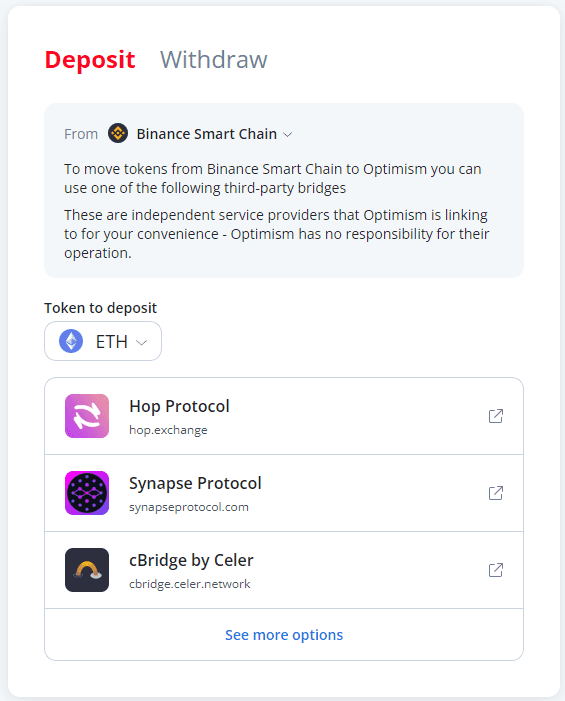565x701 pixels.
Task: Open cBridge external link icon
Action: pyautogui.click(x=496, y=570)
